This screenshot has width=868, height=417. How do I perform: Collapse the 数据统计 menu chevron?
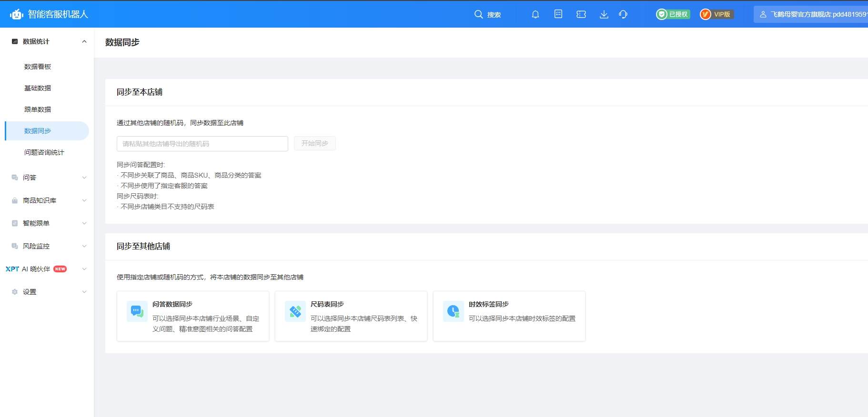coord(84,41)
